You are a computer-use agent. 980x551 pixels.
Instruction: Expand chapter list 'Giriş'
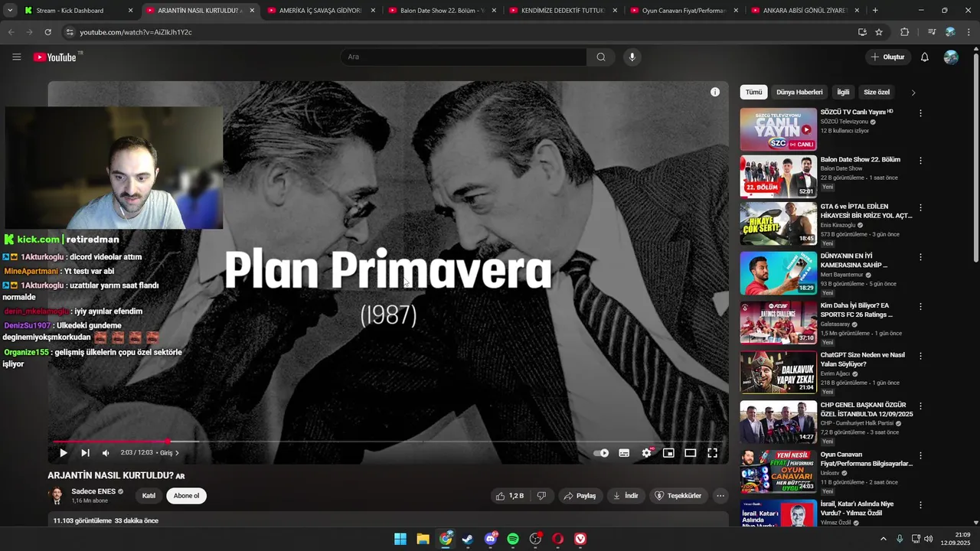[169, 453]
